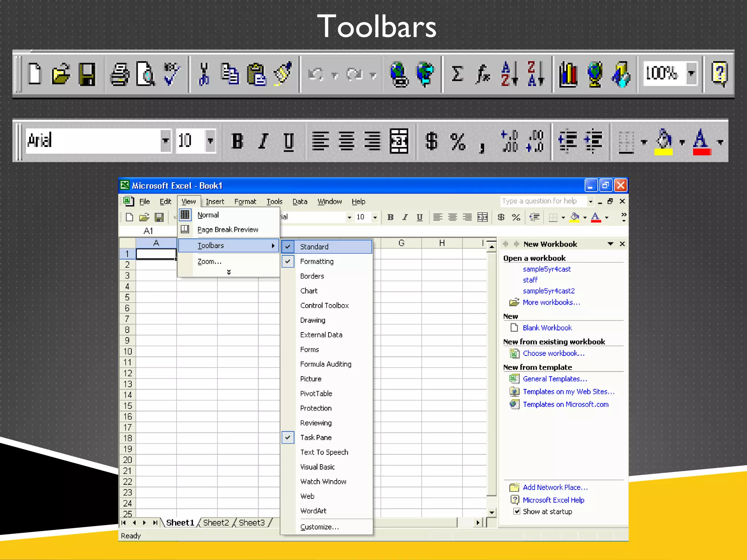Toggle the large Bold button

[237, 141]
